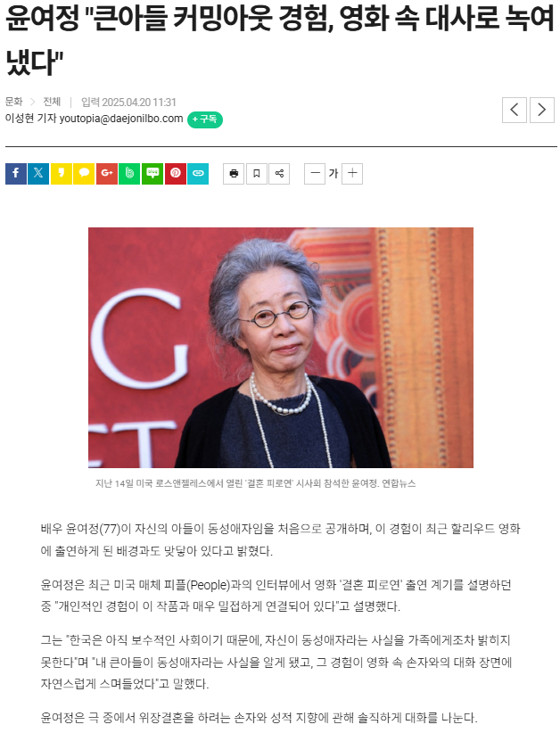Share via KakaoTalk speech bubble icon
The image size is (560, 733).
(84, 174)
